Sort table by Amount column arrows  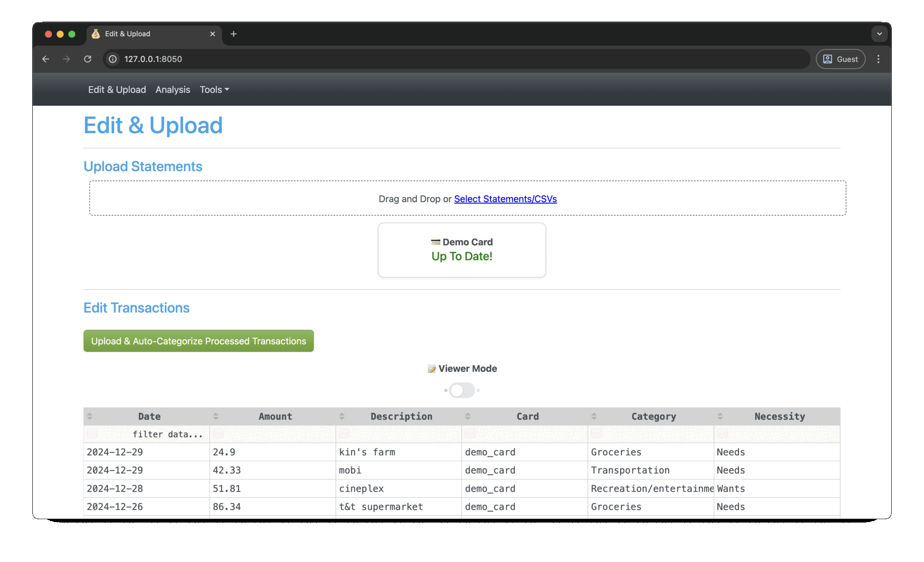(x=216, y=416)
